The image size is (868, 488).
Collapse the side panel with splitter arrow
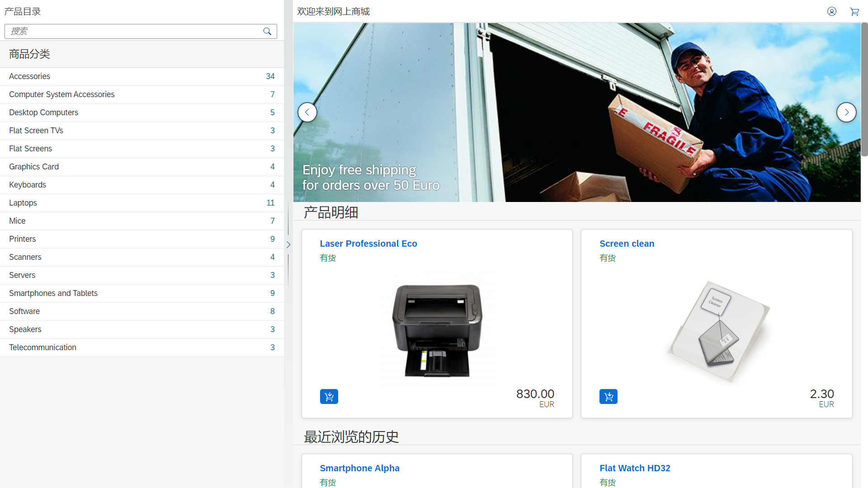click(x=288, y=244)
